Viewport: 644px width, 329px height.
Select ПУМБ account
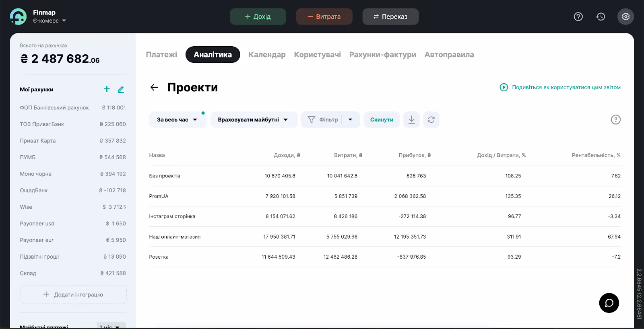pos(73,157)
